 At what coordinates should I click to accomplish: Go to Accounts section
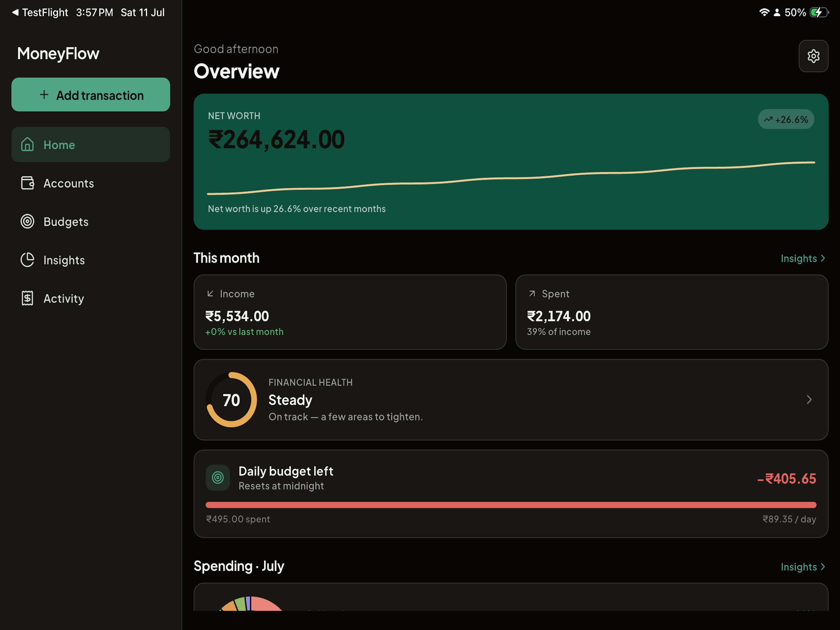91,183
